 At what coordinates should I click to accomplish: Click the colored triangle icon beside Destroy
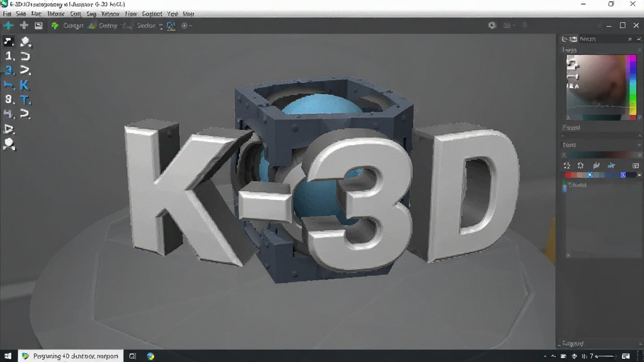pyautogui.click(x=92, y=25)
